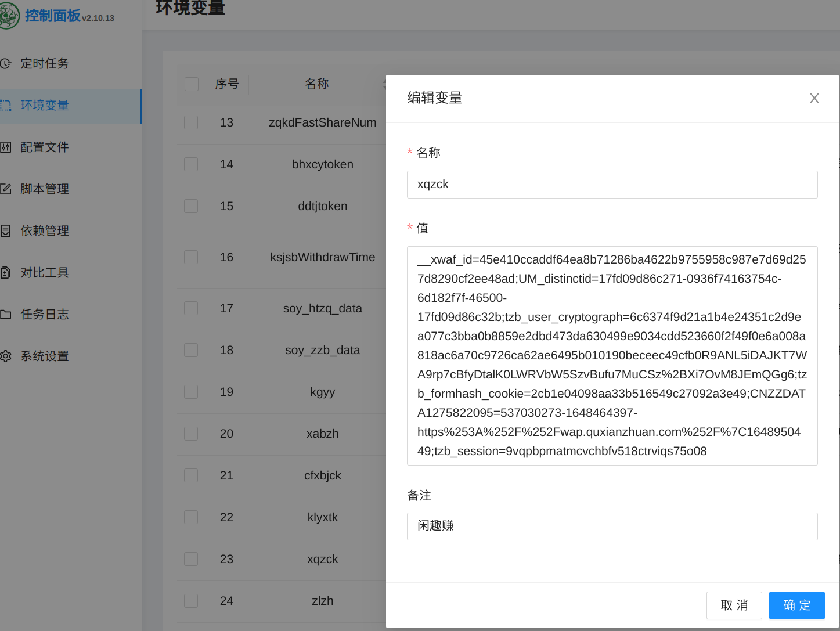This screenshot has width=840, height=631.
Task: Open the 环境变量 section from navigation menu
Action: tap(44, 105)
